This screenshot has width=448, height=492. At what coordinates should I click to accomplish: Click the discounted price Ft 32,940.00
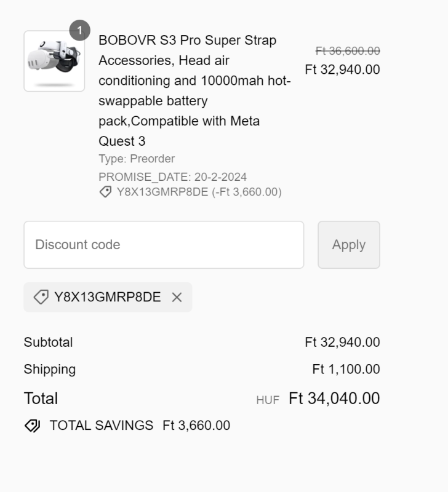point(342,69)
